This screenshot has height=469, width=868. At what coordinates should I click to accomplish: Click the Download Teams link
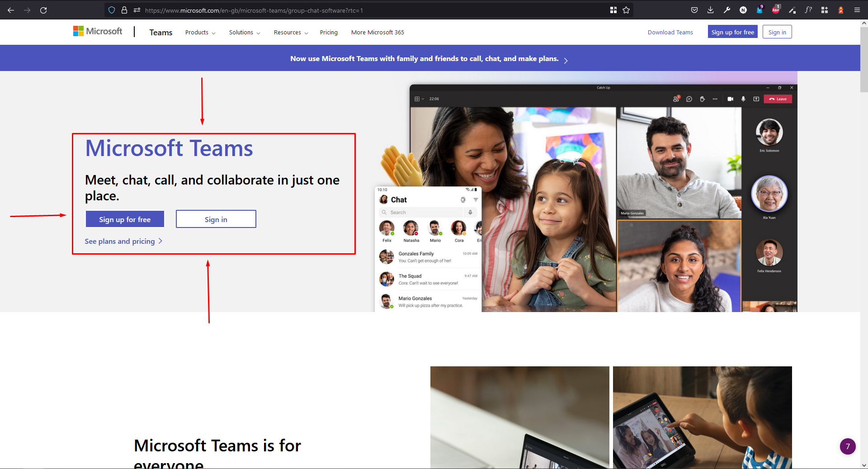pyautogui.click(x=670, y=33)
